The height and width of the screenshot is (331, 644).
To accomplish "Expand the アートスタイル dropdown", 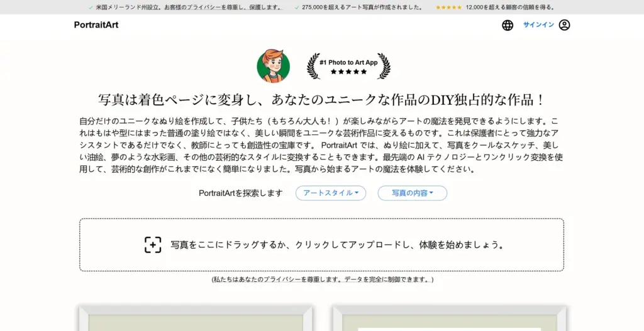I will (331, 193).
